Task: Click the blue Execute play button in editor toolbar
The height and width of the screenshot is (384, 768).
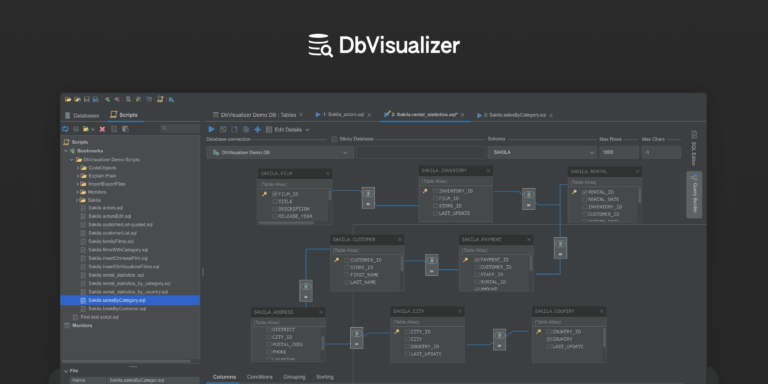Action: pos(212,129)
